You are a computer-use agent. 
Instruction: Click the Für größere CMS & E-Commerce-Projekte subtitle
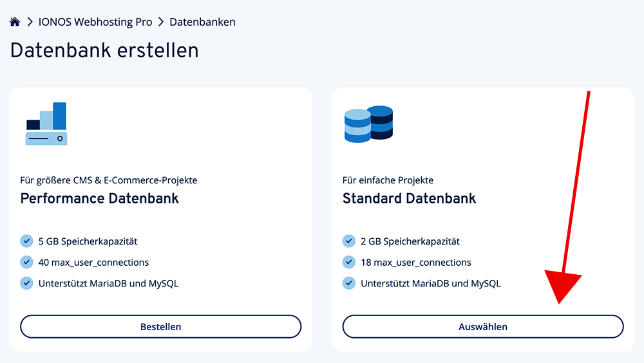pyautogui.click(x=109, y=180)
